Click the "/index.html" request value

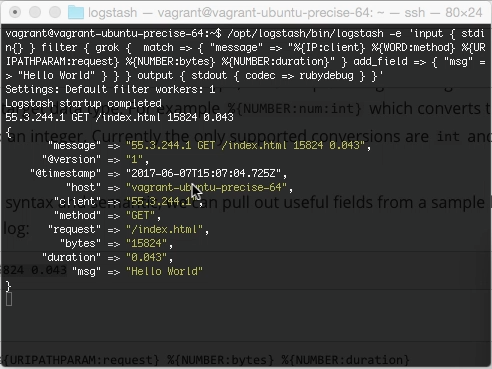(x=164, y=229)
